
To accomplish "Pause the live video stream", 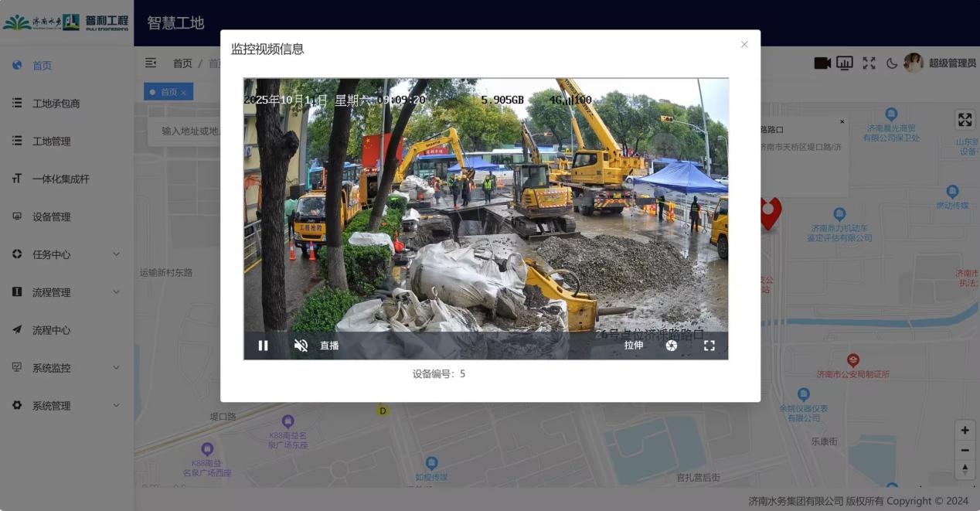I will click(264, 345).
